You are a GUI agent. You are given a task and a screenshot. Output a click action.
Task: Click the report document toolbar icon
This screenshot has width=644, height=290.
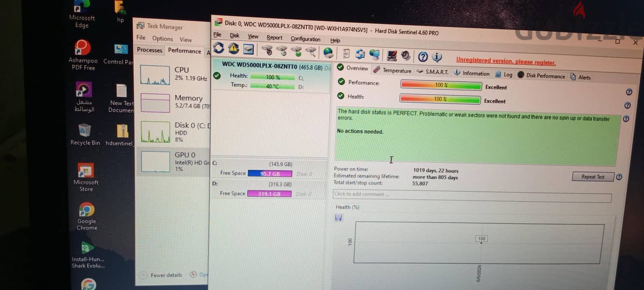point(346,53)
